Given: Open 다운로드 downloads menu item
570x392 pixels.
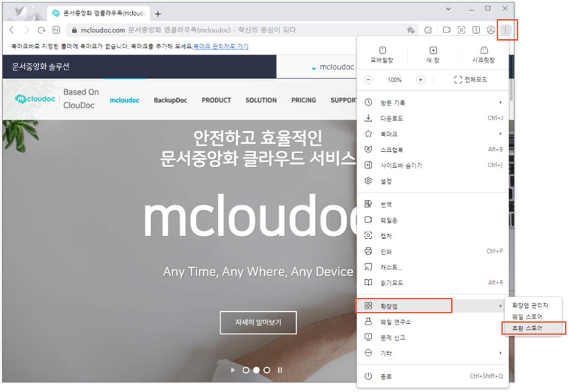Looking at the screenshot, I should tap(433, 118).
